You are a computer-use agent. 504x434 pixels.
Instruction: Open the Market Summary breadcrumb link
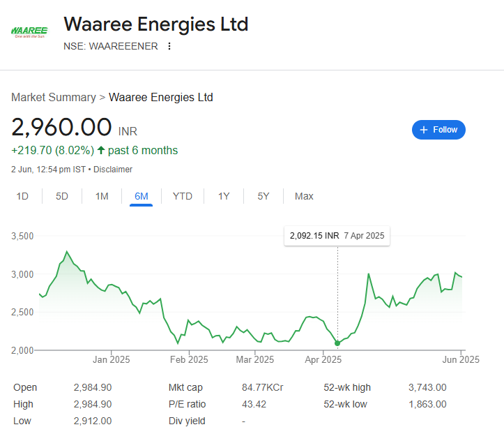click(x=54, y=97)
